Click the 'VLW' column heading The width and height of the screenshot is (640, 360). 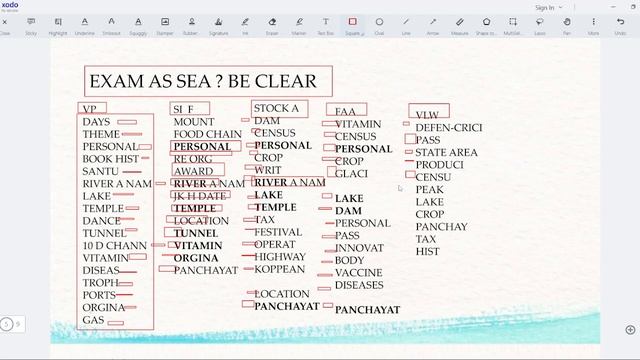click(427, 115)
